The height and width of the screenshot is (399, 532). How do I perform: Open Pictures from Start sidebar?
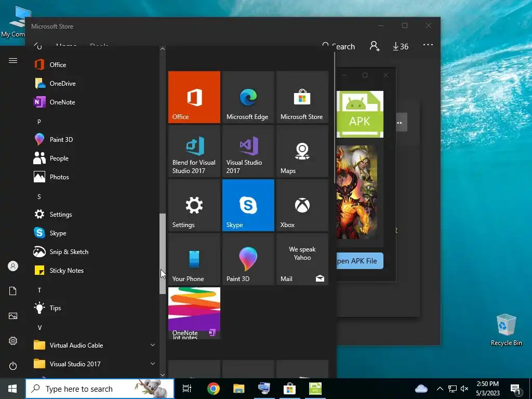click(13, 316)
